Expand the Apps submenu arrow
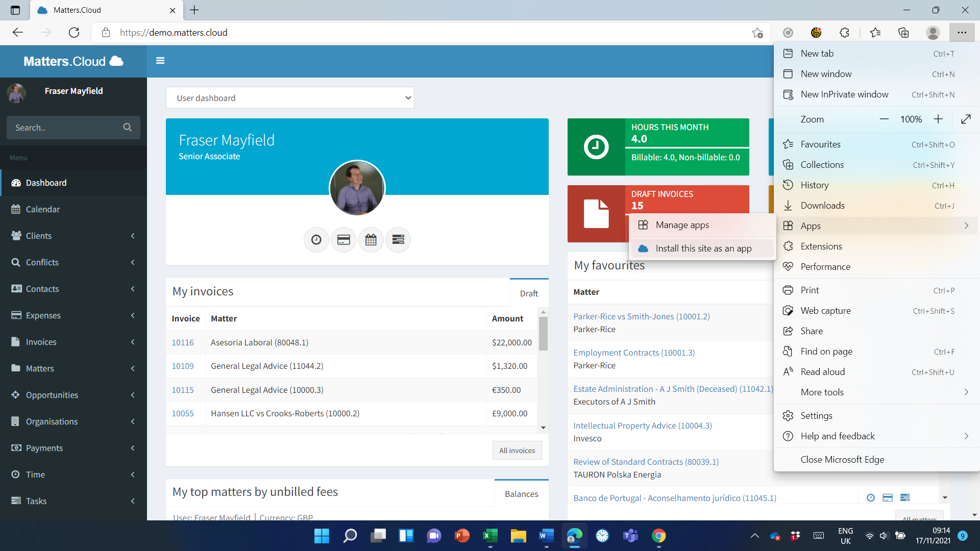 tap(966, 226)
